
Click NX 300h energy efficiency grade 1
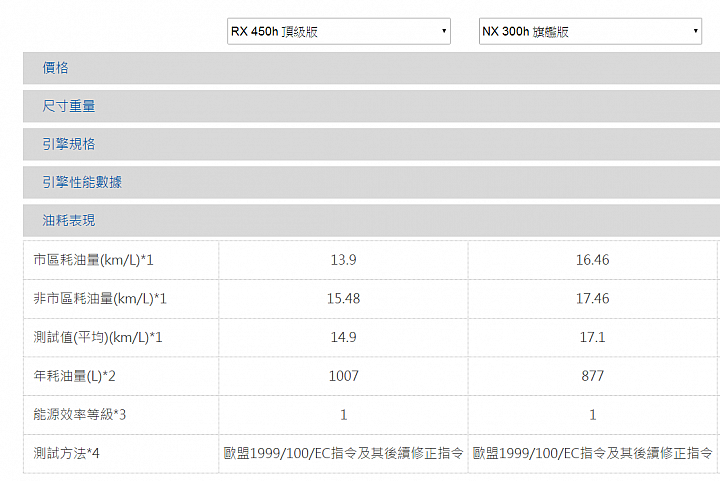pos(592,415)
